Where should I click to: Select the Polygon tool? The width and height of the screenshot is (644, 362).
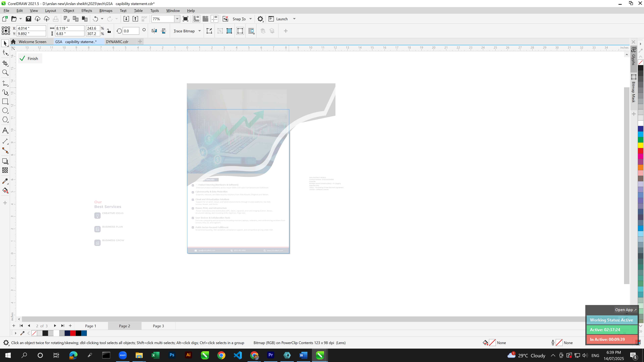[5, 120]
